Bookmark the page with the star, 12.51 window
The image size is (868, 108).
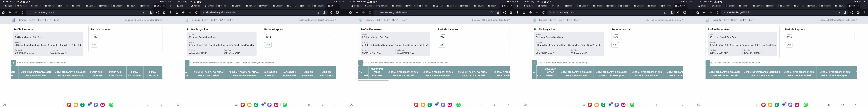click(x=665, y=12)
